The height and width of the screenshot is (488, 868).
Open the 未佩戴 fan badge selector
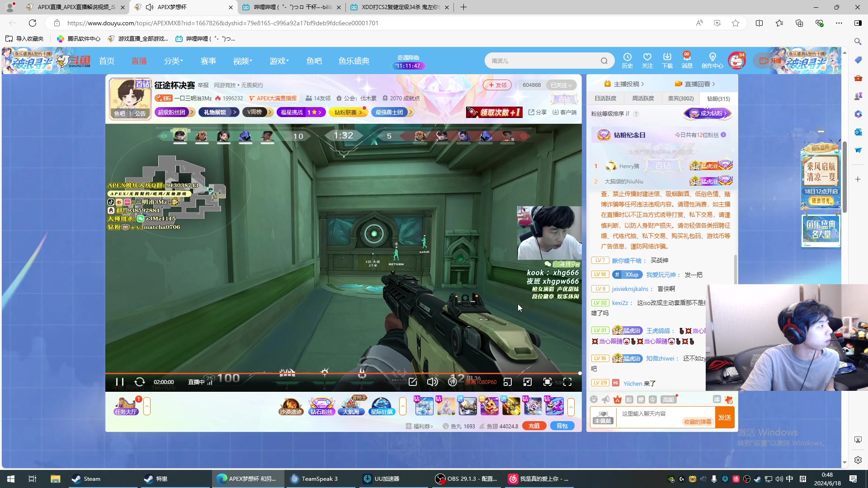click(603, 418)
